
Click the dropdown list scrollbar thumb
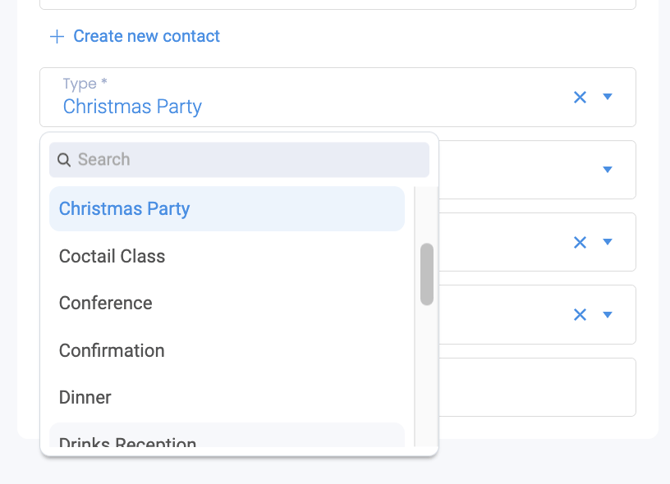click(x=427, y=274)
